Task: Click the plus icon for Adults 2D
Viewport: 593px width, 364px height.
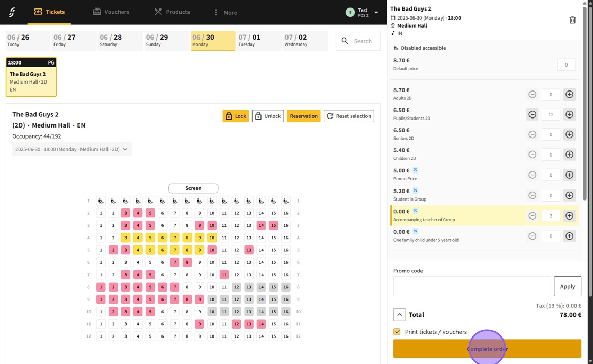Action: tap(569, 94)
